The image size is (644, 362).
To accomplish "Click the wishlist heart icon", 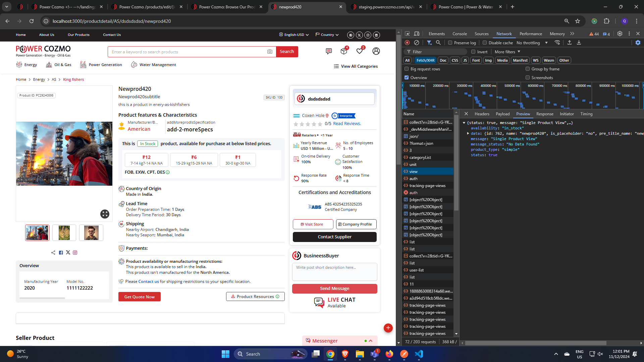I will [x=359, y=51].
